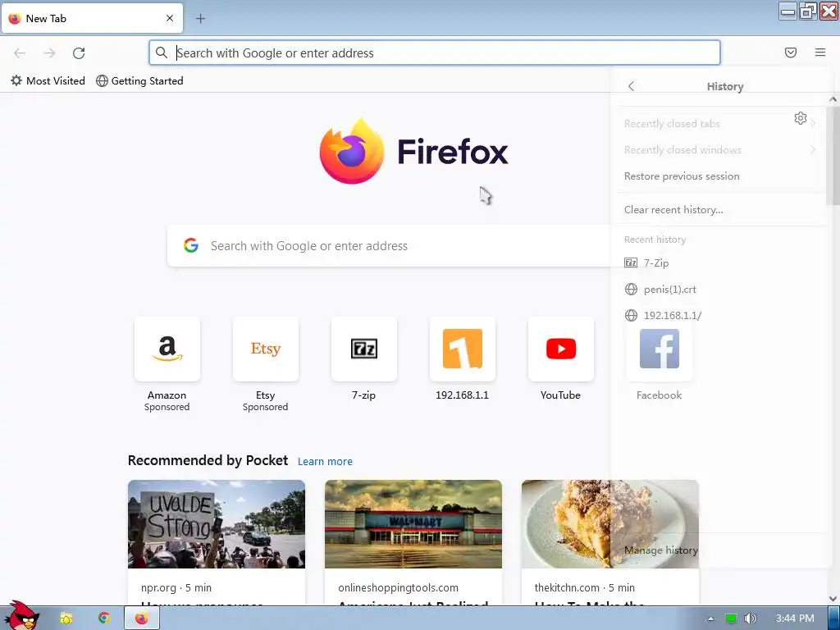Click the green network tray icon

[x=731, y=619]
